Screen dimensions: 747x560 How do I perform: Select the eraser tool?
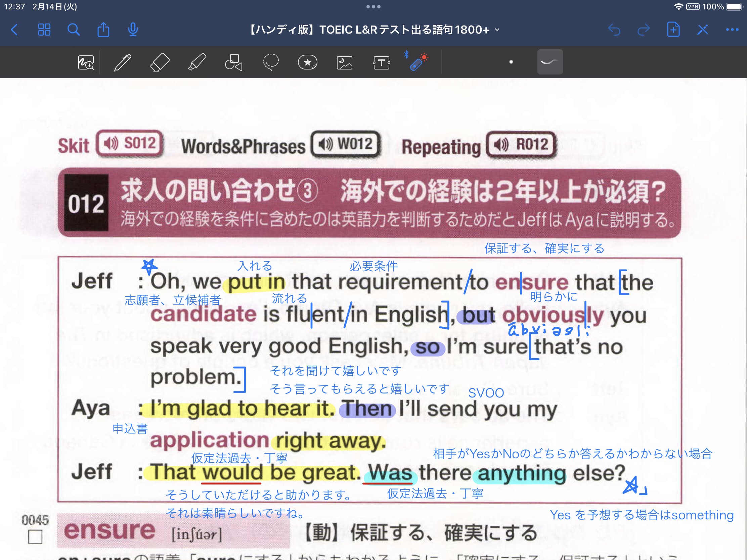point(160,62)
